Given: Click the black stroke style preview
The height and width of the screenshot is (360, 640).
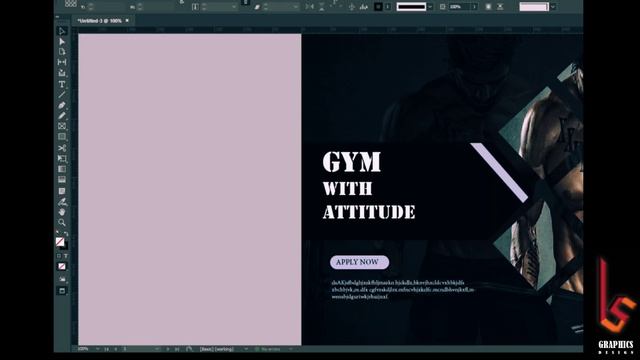Looking at the screenshot, I should coord(411,7).
